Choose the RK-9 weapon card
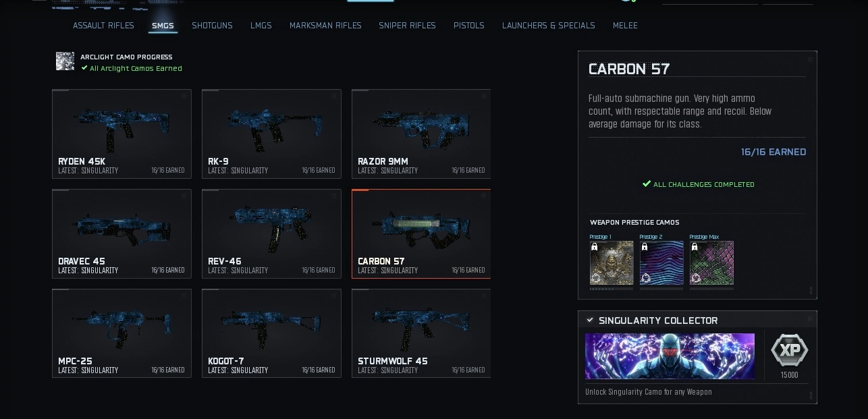The height and width of the screenshot is (419, 868). [x=271, y=134]
